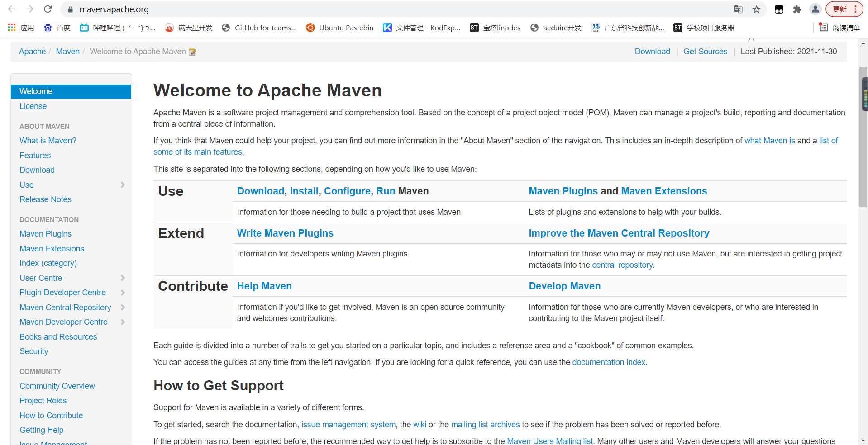Viewport: 868px width, 445px height.
Task: Click Download link in top bar
Action: (652, 52)
